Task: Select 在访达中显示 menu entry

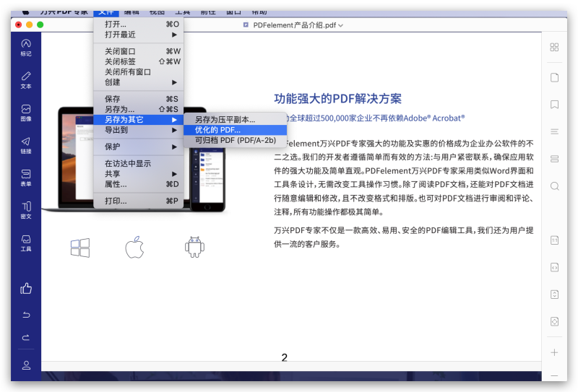Action: 139,164
